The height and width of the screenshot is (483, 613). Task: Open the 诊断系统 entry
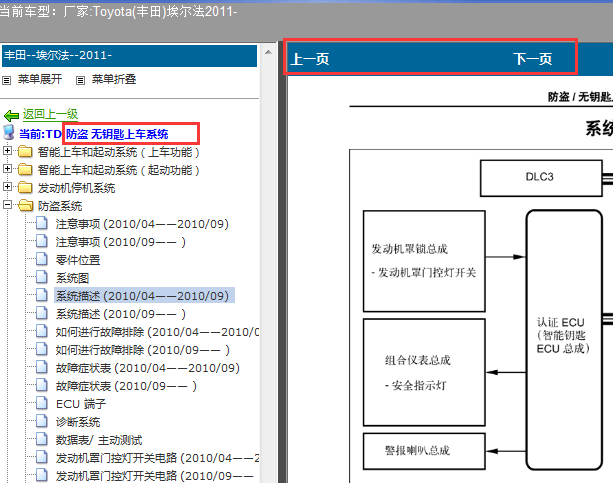pos(78,422)
